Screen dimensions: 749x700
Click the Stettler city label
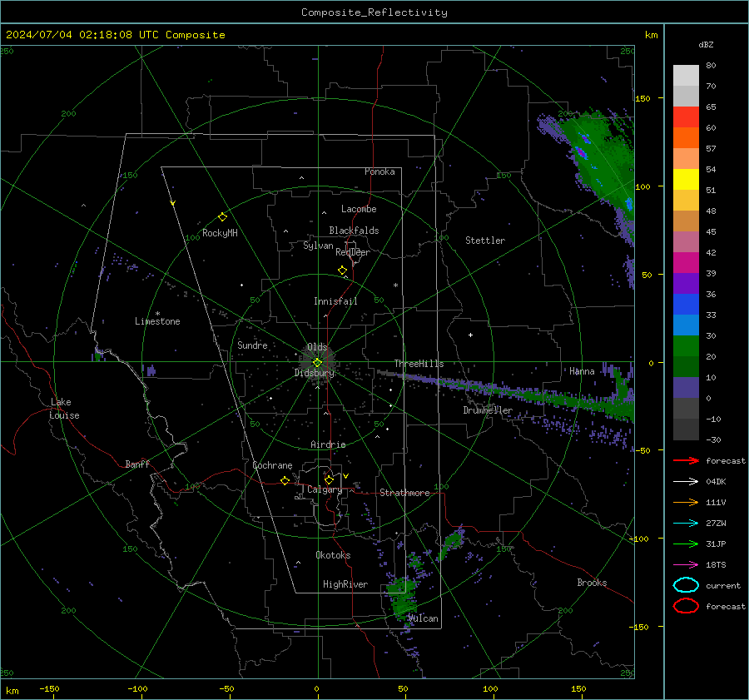pyautogui.click(x=485, y=241)
